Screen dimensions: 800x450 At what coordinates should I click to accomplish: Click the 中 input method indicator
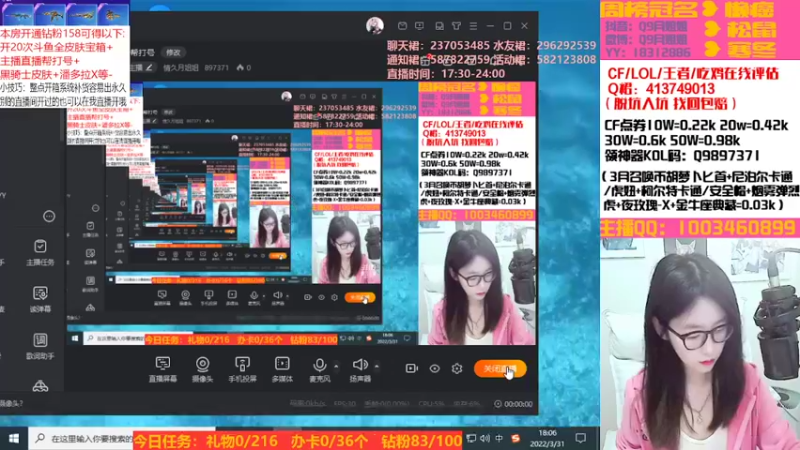(x=499, y=438)
